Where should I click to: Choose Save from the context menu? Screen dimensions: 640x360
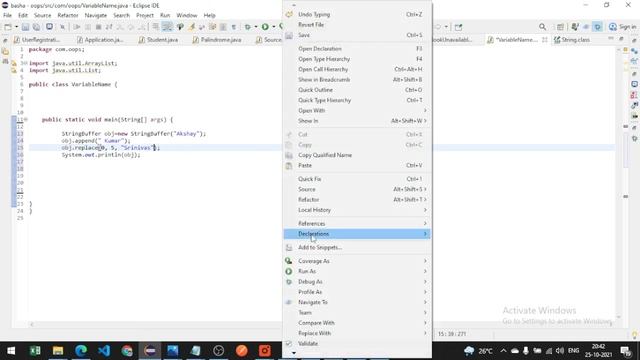click(x=357, y=35)
